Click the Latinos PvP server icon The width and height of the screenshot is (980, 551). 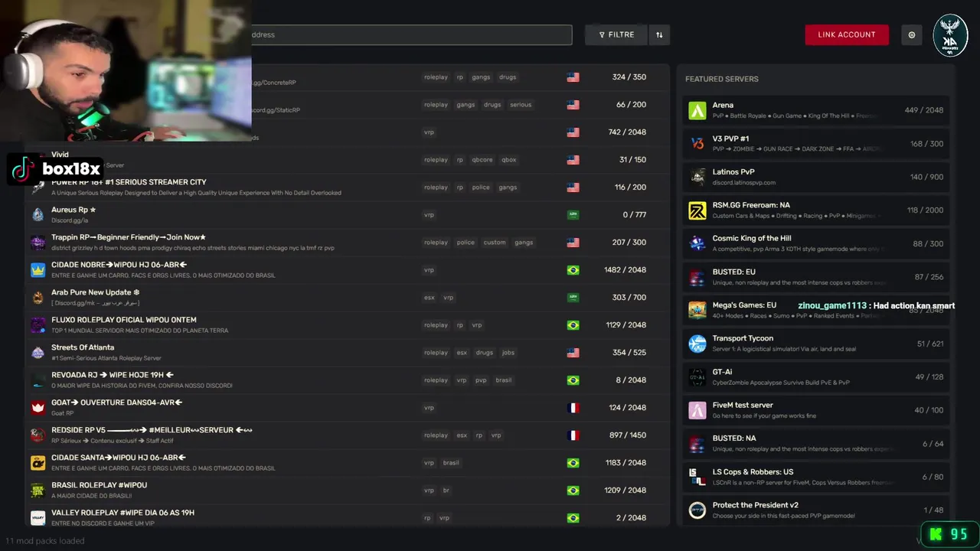pos(697,177)
